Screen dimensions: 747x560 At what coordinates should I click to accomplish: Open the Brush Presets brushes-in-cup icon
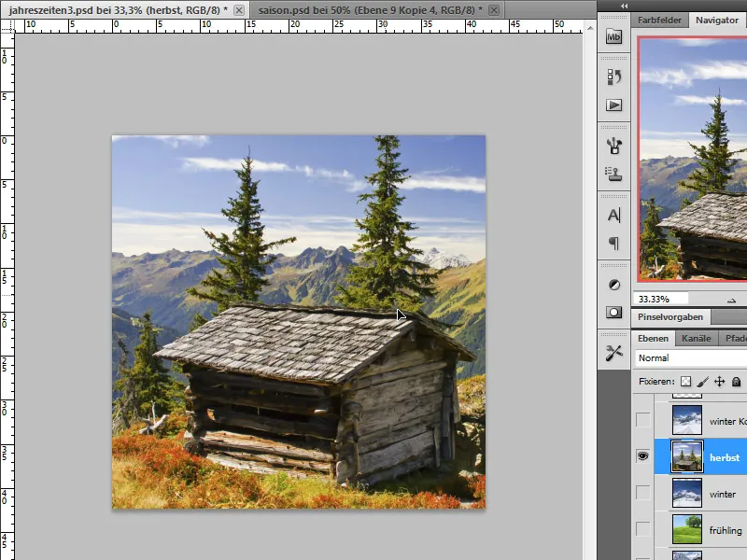pyautogui.click(x=613, y=146)
